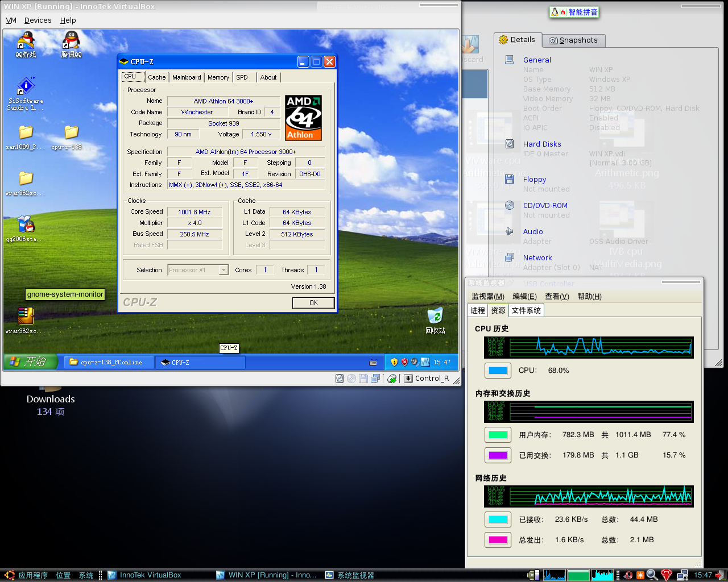Image resolution: width=728 pixels, height=582 pixels.
Task: Click the mouse integration indicator icon
Action: point(392,379)
